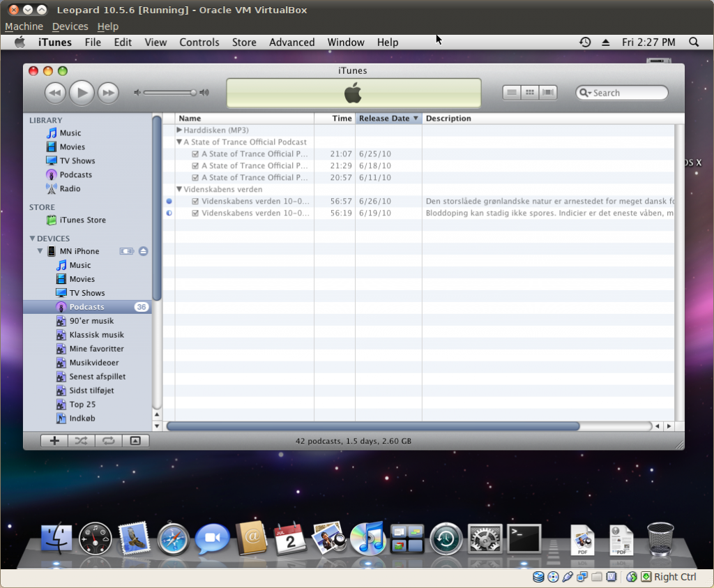Sort by the Release Date column
Image resolution: width=714 pixels, height=588 pixels.
(388, 119)
